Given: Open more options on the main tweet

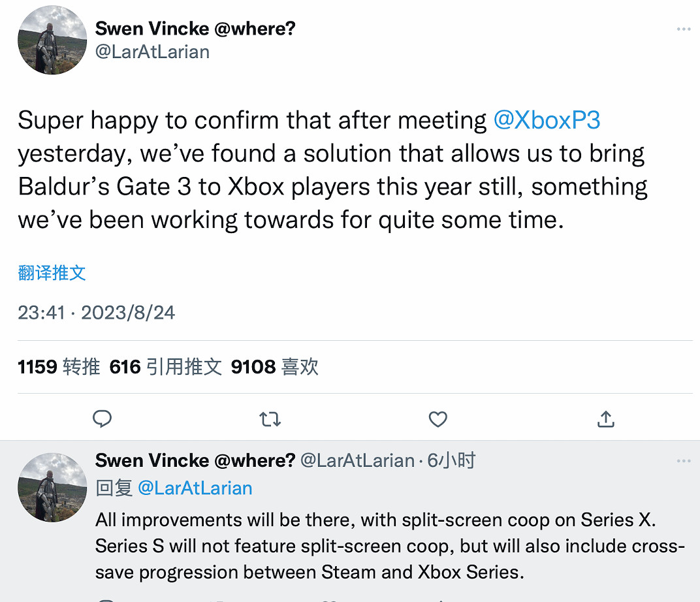Looking at the screenshot, I should tap(683, 29).
